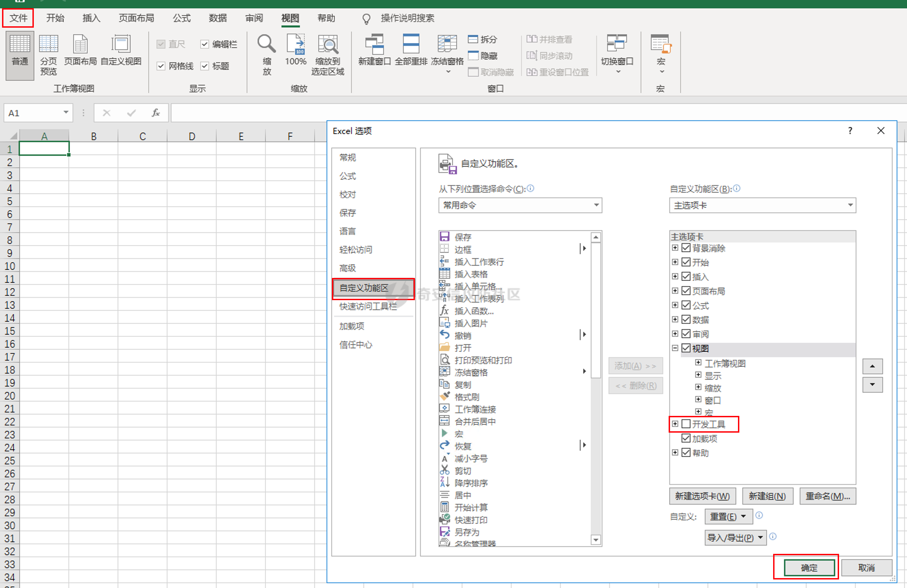Click the column C header
This screenshot has width=907, height=588.
(142, 136)
